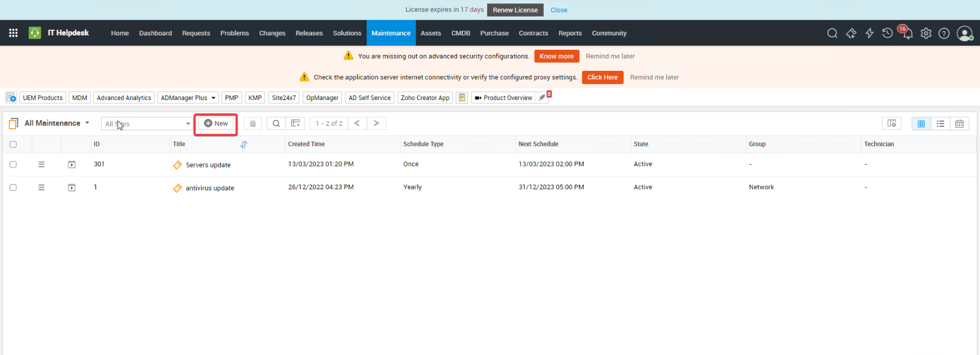Click the quick actions lightning icon
980x355 pixels.
(x=869, y=33)
